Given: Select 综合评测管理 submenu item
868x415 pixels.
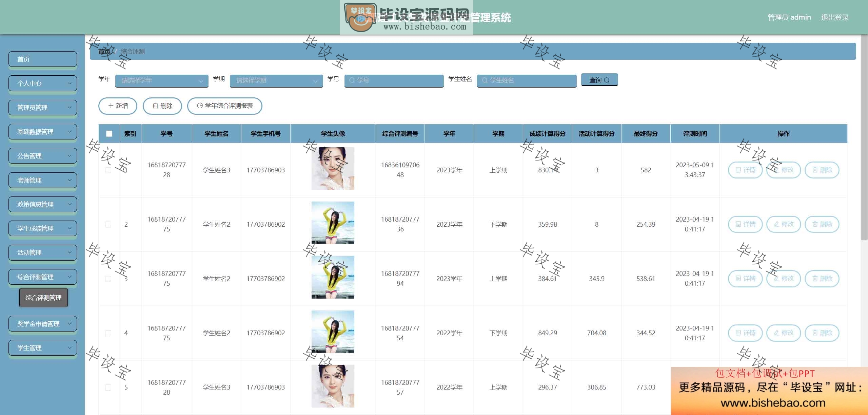Looking at the screenshot, I should point(43,298).
